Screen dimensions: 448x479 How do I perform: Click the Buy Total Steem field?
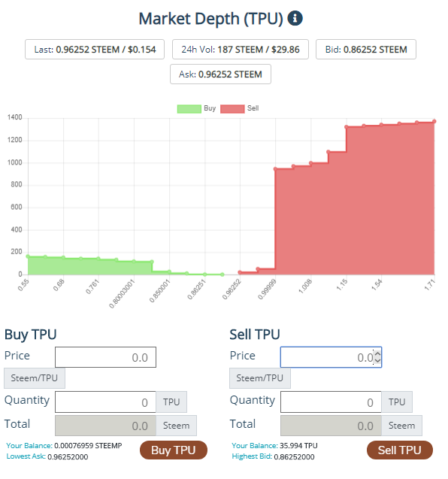[x=106, y=426]
